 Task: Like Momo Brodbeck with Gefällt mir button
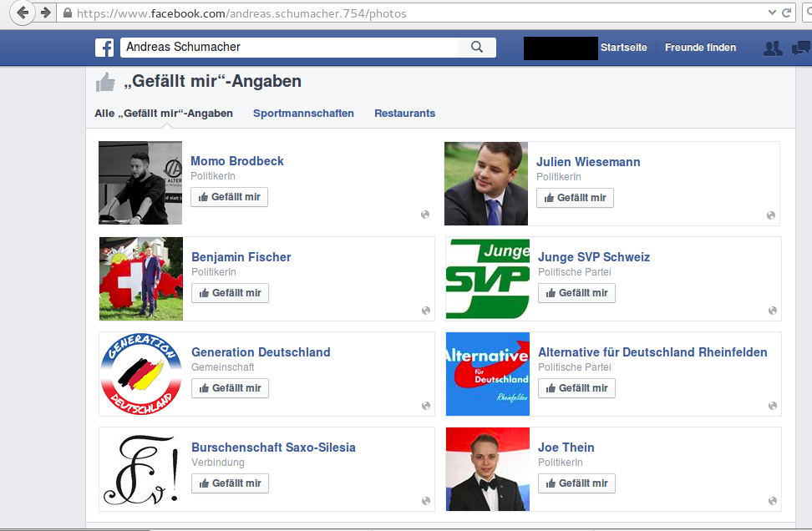pos(230,197)
